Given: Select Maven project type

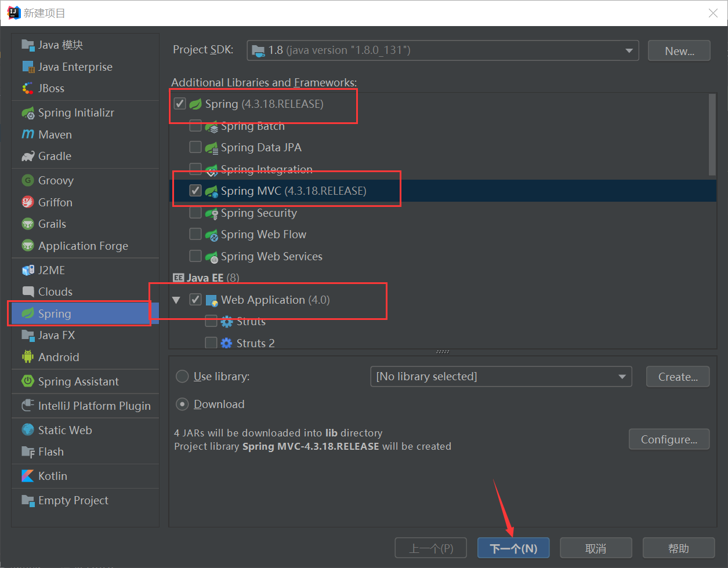Looking at the screenshot, I should (x=85, y=134).
